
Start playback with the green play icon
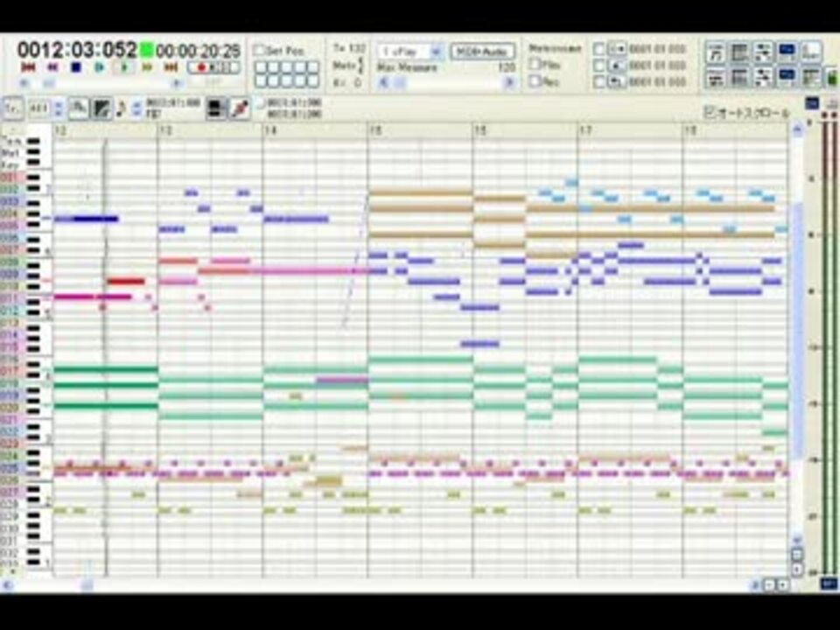pos(125,67)
